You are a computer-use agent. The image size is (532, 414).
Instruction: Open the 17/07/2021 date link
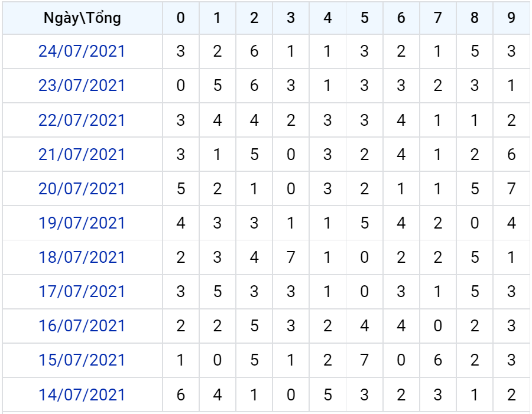[82, 291]
